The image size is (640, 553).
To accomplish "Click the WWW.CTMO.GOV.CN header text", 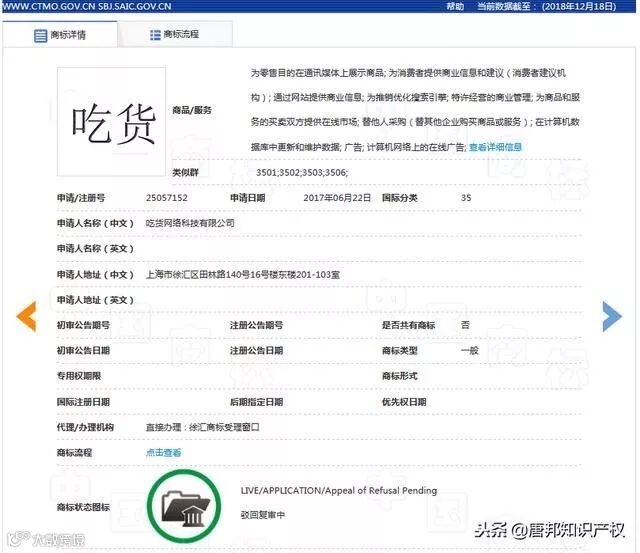I will pos(48,7).
